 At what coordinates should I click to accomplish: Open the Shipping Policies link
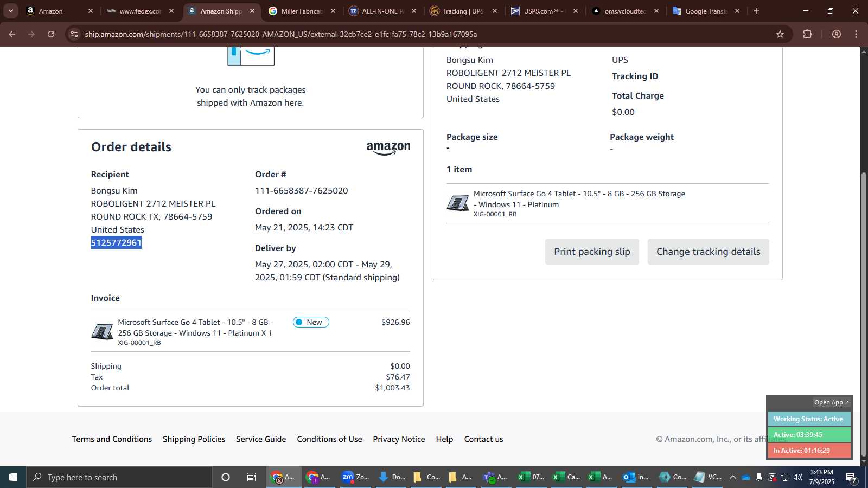click(194, 439)
